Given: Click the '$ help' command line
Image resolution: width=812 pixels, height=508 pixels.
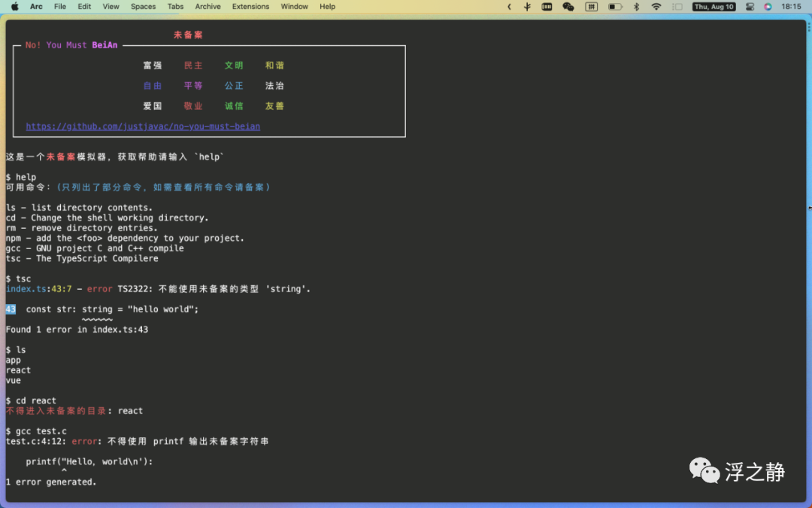Looking at the screenshot, I should coord(21,178).
